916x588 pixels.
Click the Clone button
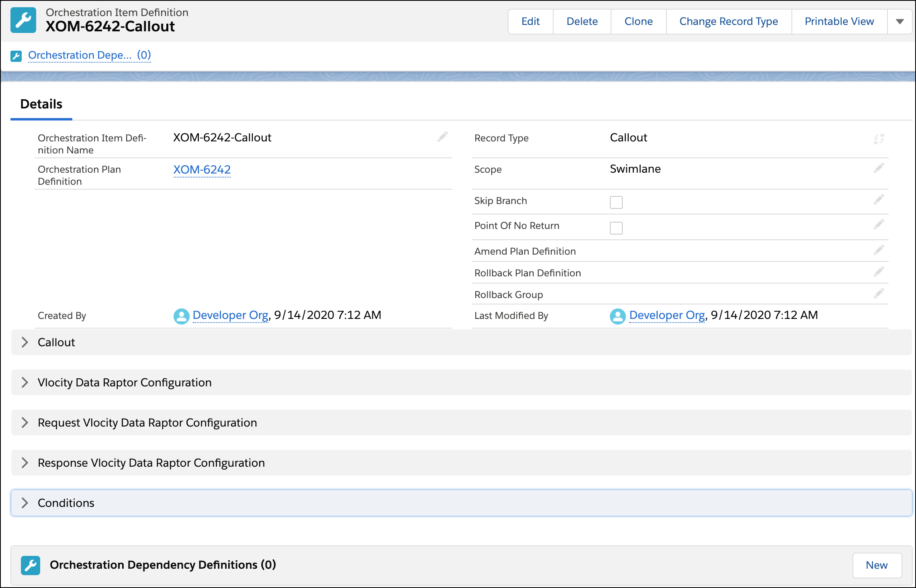click(x=638, y=22)
